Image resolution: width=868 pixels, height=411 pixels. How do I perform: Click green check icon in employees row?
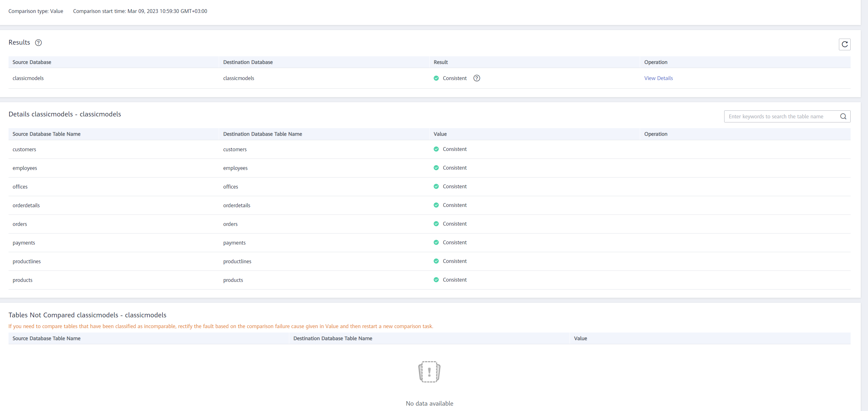pyautogui.click(x=436, y=168)
